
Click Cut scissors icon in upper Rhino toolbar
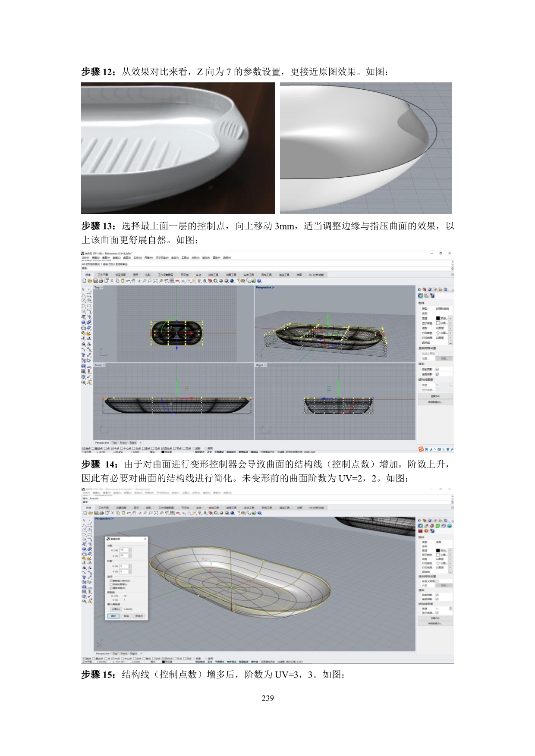click(111, 281)
